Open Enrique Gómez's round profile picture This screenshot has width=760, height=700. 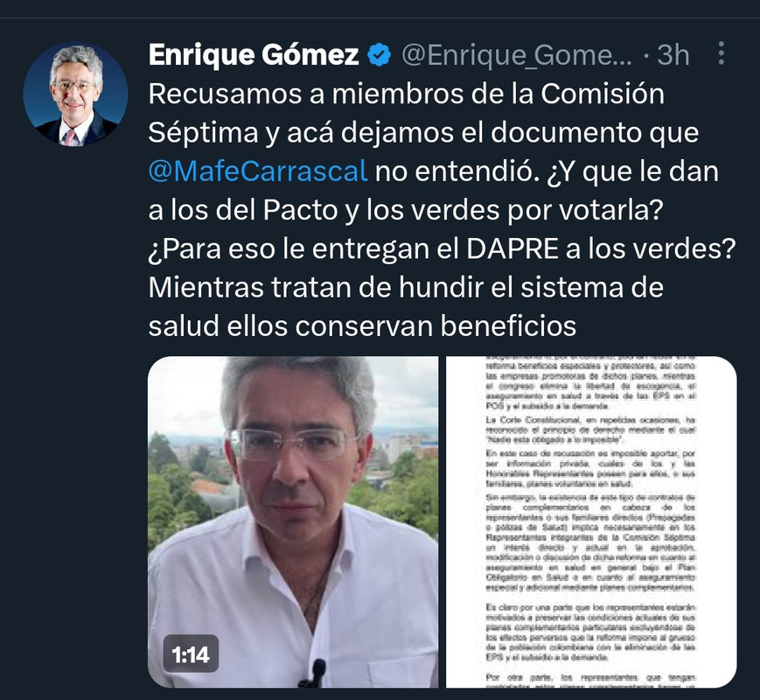(x=75, y=94)
